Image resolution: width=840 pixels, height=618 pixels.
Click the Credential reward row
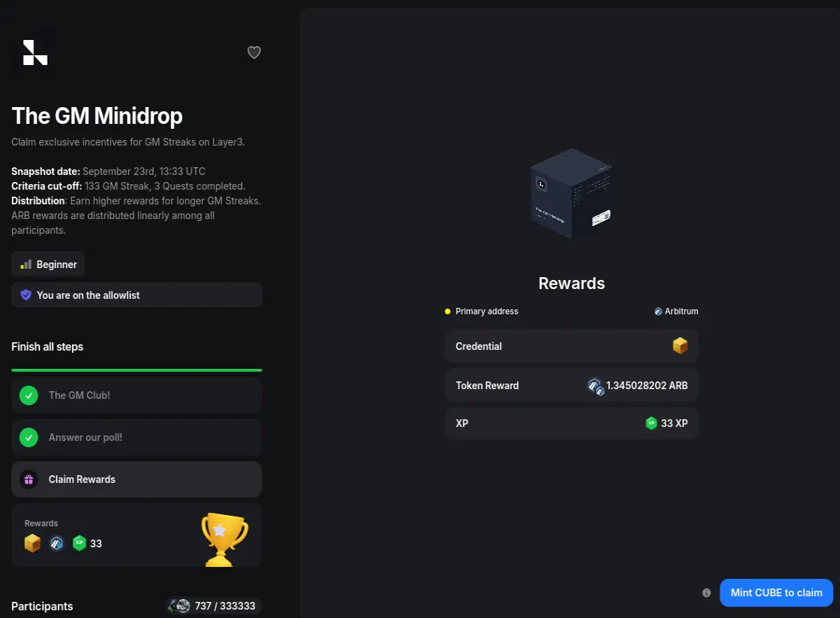[x=572, y=346]
